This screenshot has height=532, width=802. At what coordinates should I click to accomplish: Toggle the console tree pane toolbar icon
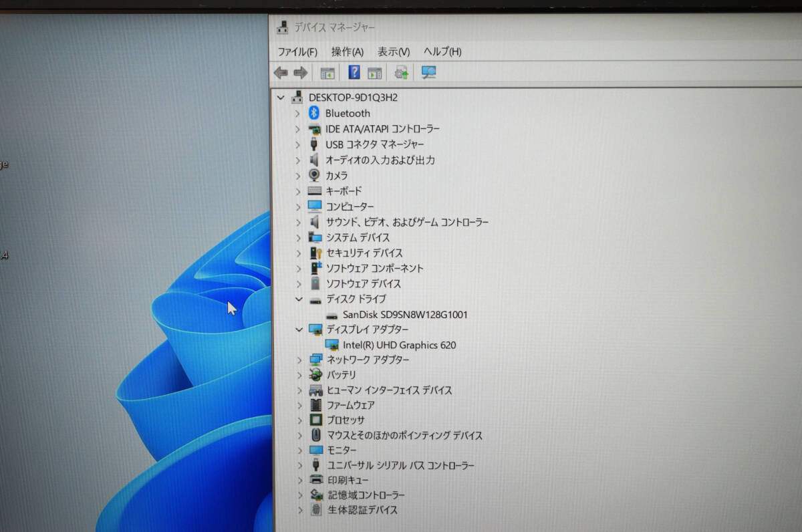[x=327, y=72]
